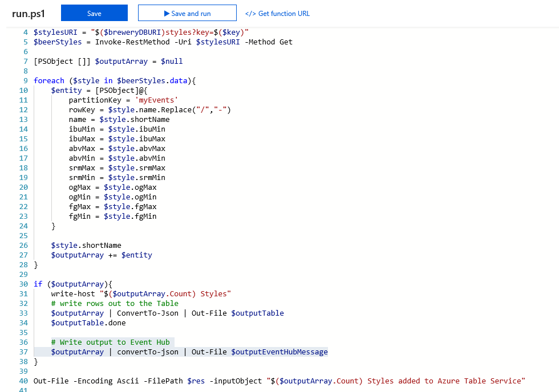Click the foreach keyword on line 9
The height and width of the screenshot is (392, 559).
coord(49,81)
